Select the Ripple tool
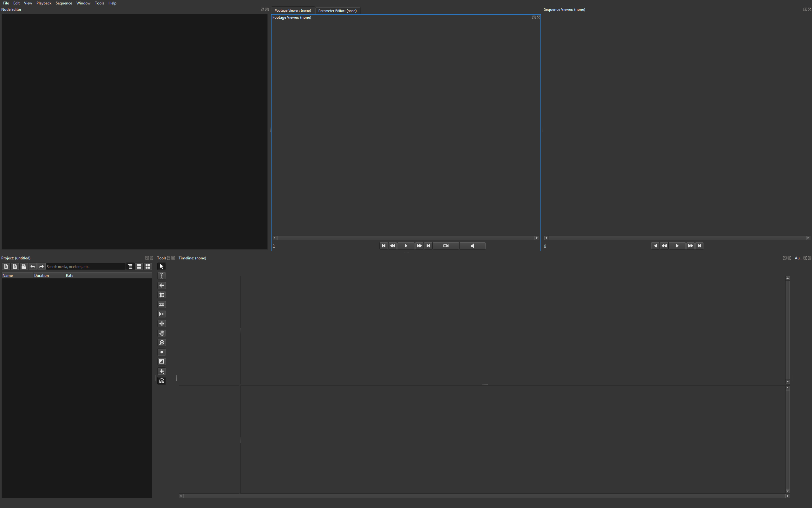This screenshot has height=508, width=812. pyautogui.click(x=161, y=285)
